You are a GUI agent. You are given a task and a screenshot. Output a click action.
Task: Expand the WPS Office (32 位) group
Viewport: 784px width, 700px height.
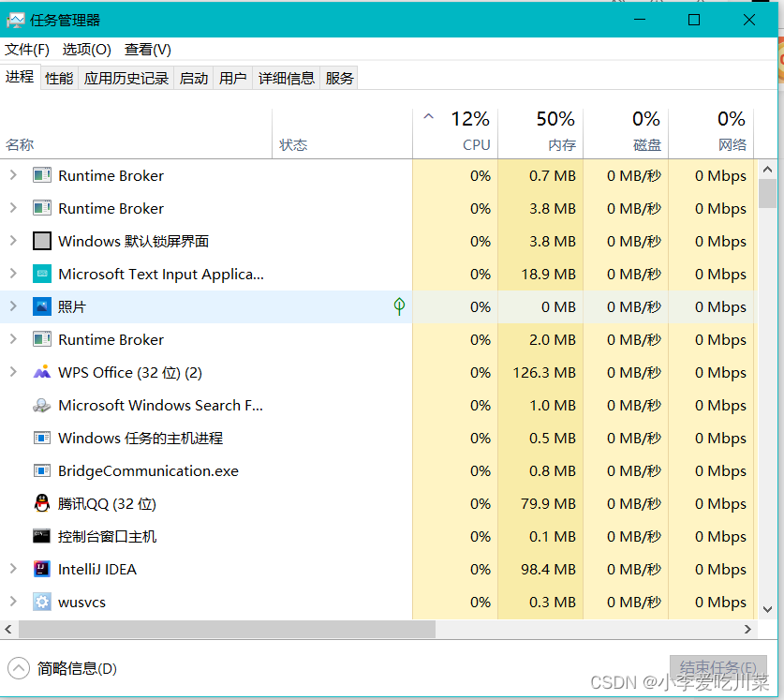tap(13, 372)
